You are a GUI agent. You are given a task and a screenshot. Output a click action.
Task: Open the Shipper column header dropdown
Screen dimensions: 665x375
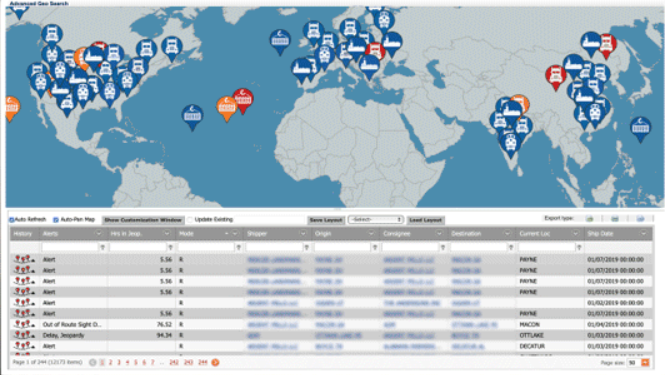pos(303,233)
